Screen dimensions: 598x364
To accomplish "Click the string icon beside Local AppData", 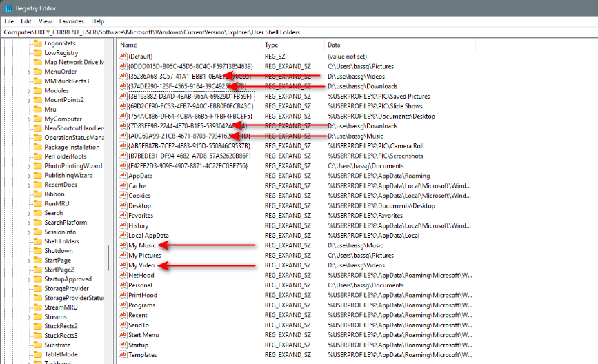I will [x=123, y=235].
